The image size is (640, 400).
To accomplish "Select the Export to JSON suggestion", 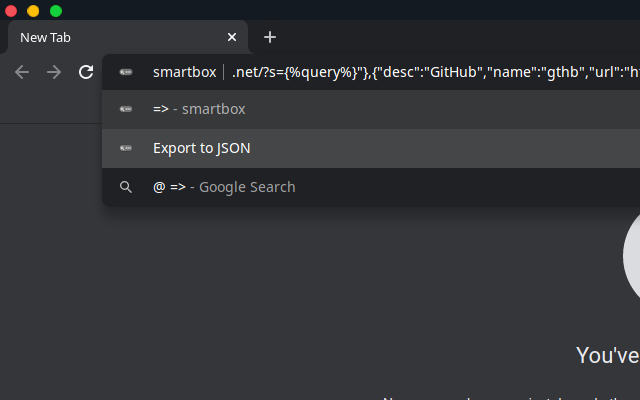I will click(x=371, y=148).
